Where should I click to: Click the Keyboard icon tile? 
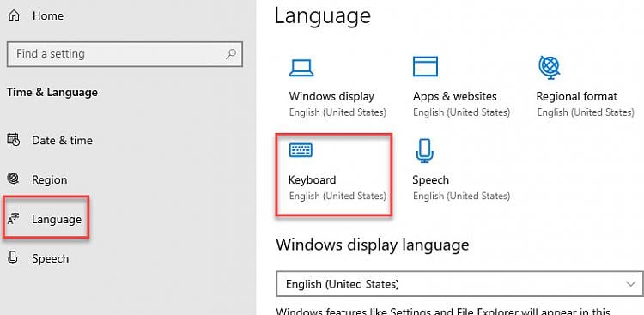[301, 150]
